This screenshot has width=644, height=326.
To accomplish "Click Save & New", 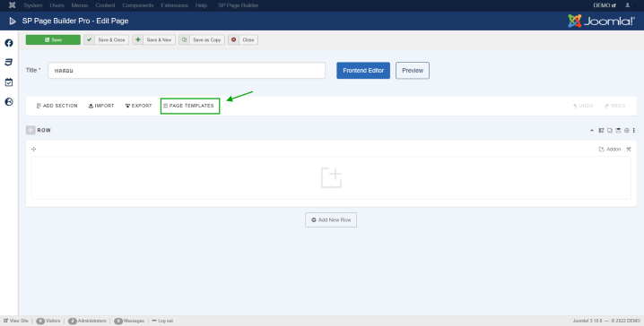I will point(154,39).
